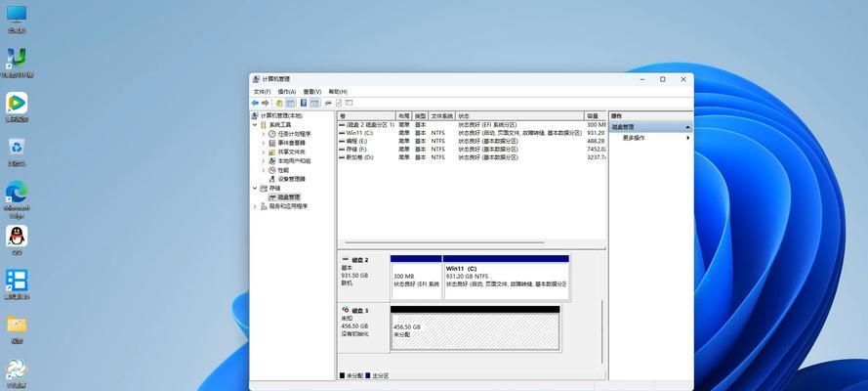Select the 存储 (F:) volume row
Screen dimensions: 868x391
point(473,149)
